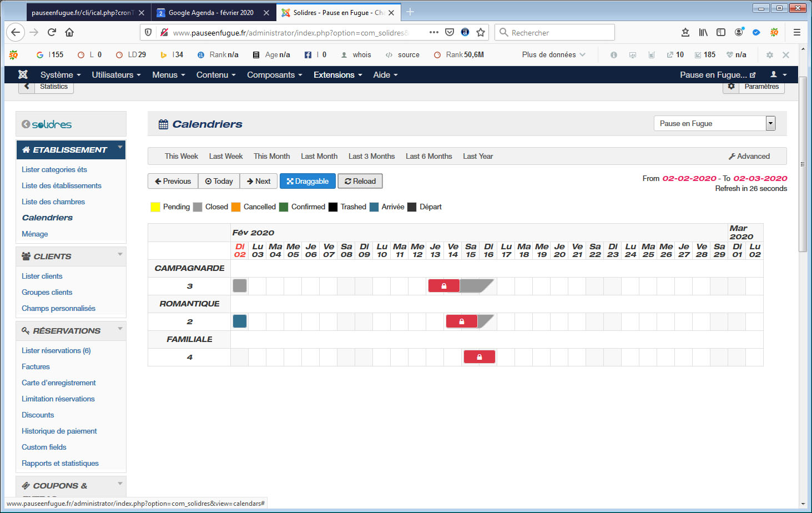Click the Joomla logo icon in admin bar
The image size is (812, 513).
[23, 75]
